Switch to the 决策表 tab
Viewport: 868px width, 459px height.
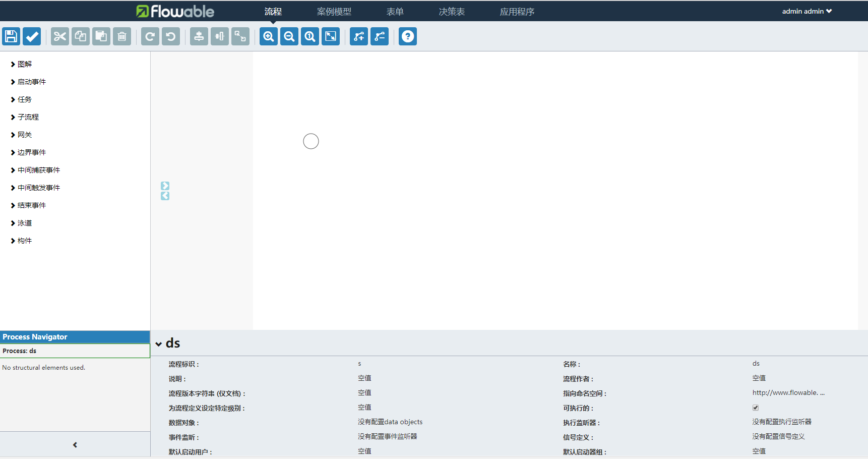click(x=451, y=11)
